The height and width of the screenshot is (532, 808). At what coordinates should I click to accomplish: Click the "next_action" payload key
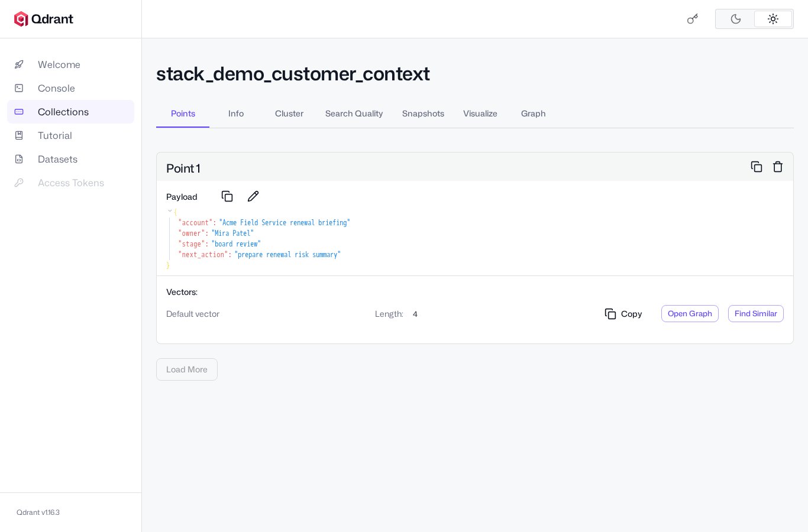(203, 255)
